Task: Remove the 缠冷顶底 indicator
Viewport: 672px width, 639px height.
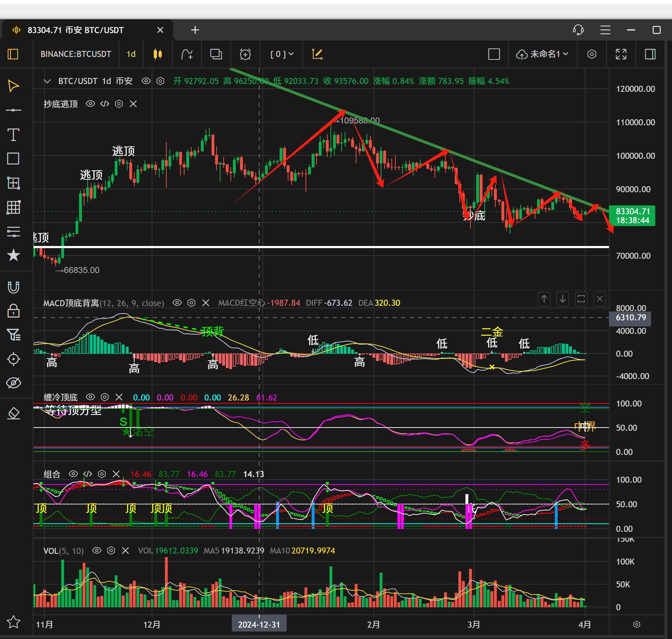Action: click(x=119, y=397)
